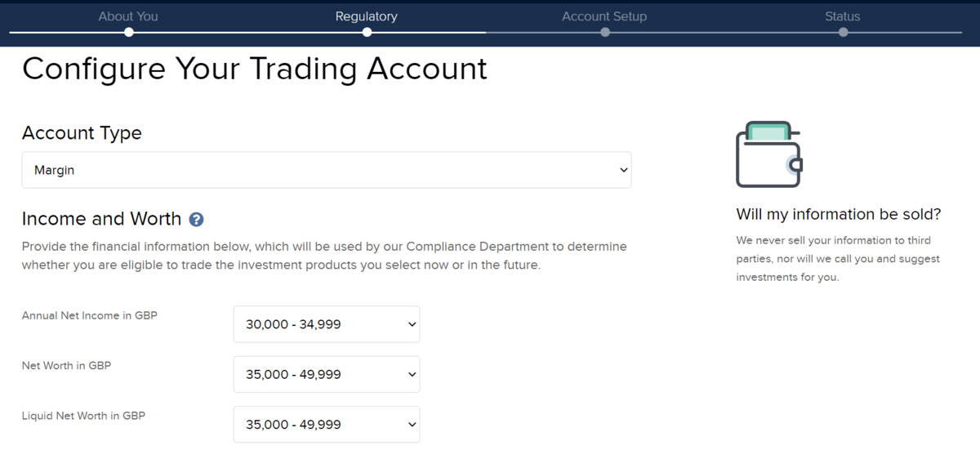
Task: Expand the Liquid Net Worth dropdown
Action: [327, 425]
